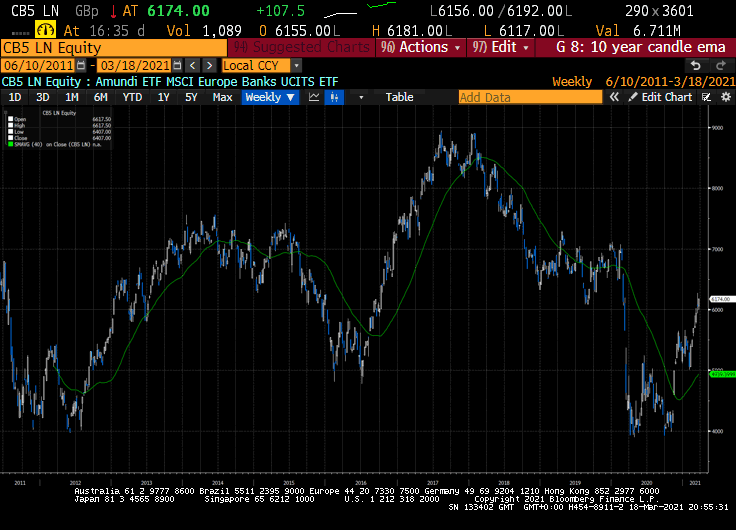This screenshot has height=530, width=736.
Task: Toggle the High series legend box
Action: coord(10,125)
